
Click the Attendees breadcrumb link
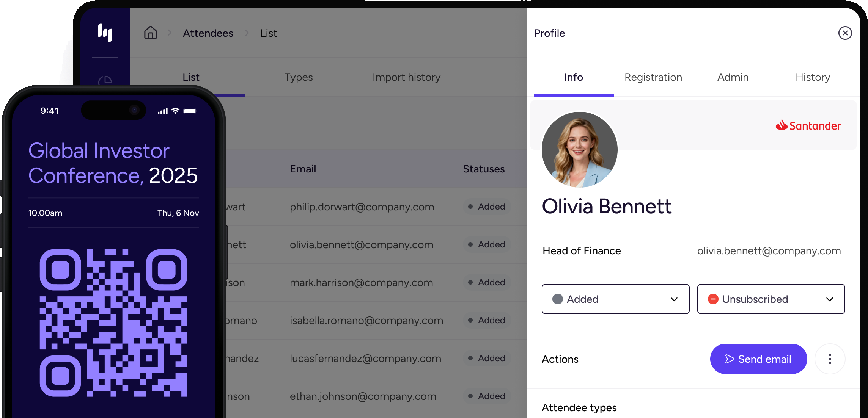(x=208, y=33)
